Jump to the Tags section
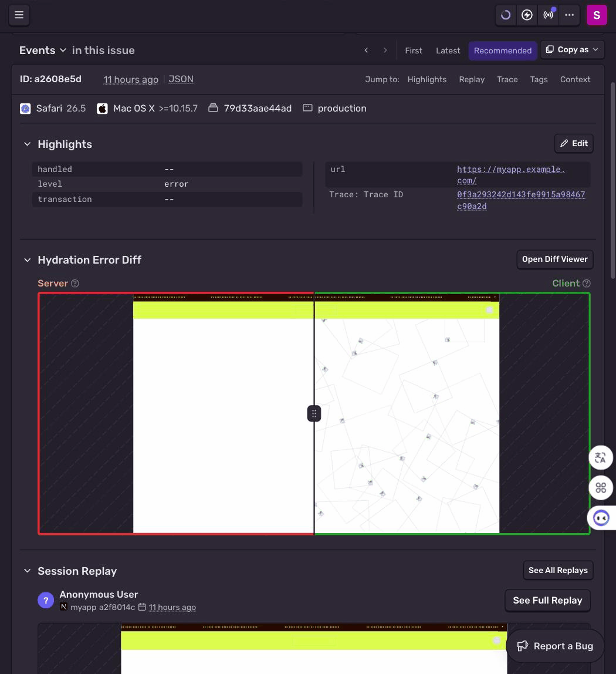The width and height of the screenshot is (616, 674). (x=539, y=79)
